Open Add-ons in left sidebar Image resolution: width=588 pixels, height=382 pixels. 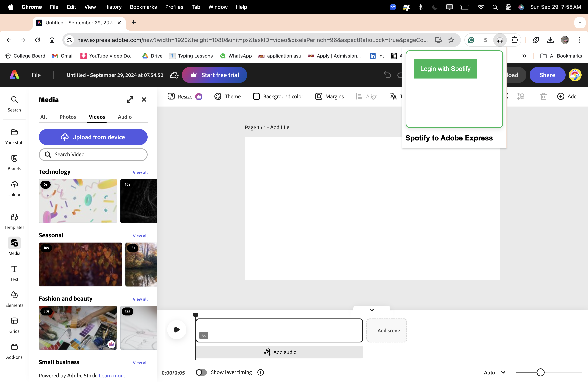(x=14, y=347)
